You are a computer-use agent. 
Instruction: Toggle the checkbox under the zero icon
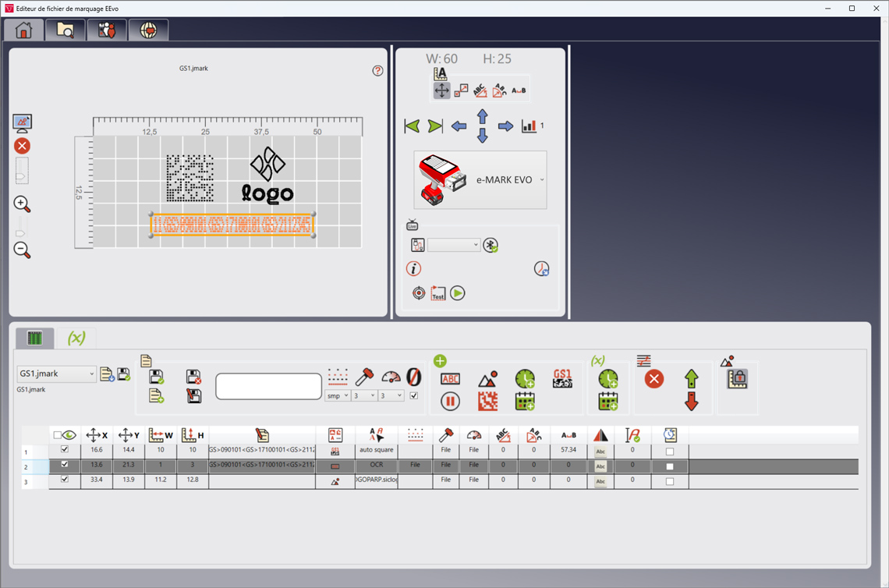[413, 396]
